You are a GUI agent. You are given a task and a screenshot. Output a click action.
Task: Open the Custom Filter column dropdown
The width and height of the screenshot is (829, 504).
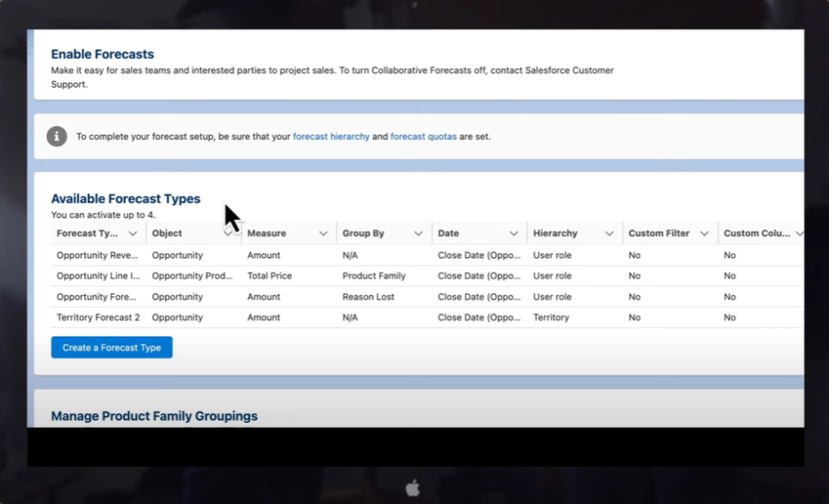(x=704, y=233)
